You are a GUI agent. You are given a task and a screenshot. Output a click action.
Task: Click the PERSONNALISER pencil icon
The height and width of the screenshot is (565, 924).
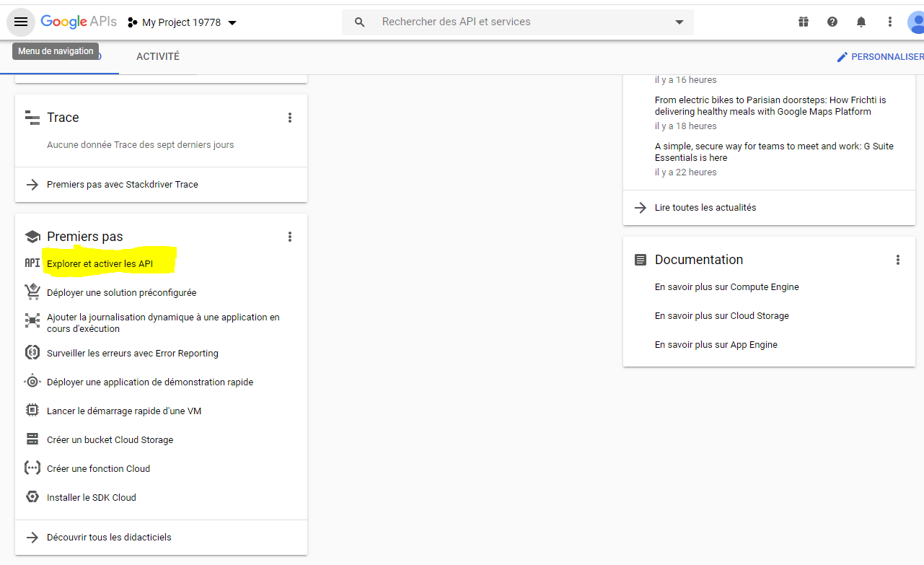pos(842,57)
